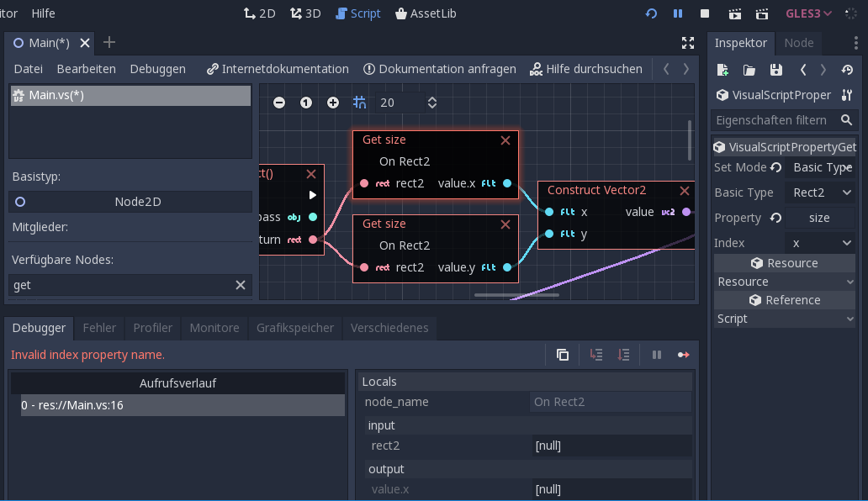Save the currently edited resource

(x=775, y=70)
